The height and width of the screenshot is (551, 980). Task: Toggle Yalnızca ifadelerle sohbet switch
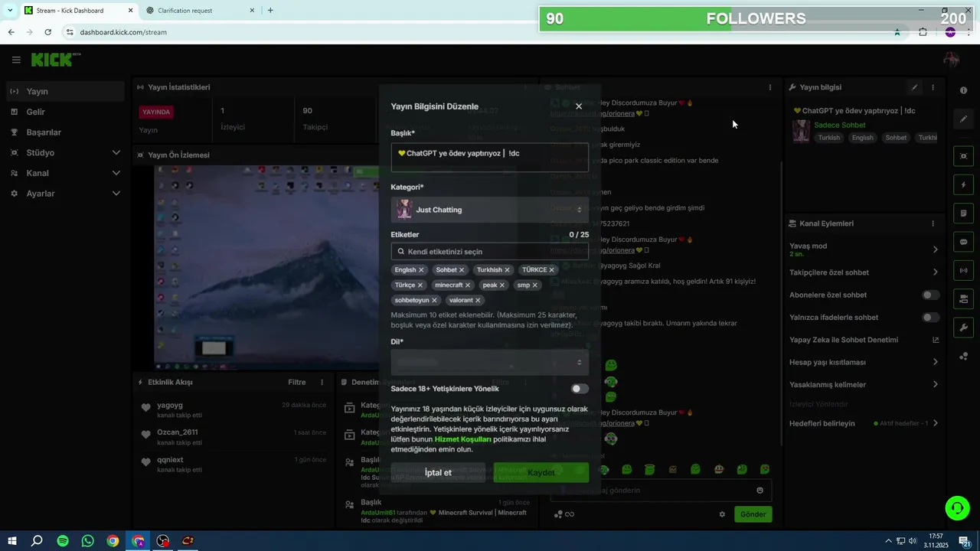point(930,317)
